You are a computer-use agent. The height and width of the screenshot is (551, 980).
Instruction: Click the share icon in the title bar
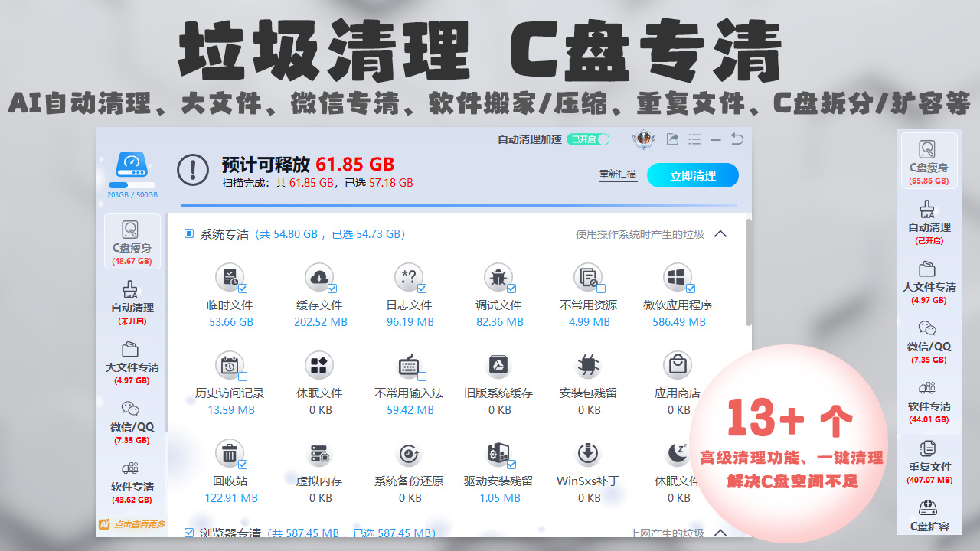coord(673,139)
